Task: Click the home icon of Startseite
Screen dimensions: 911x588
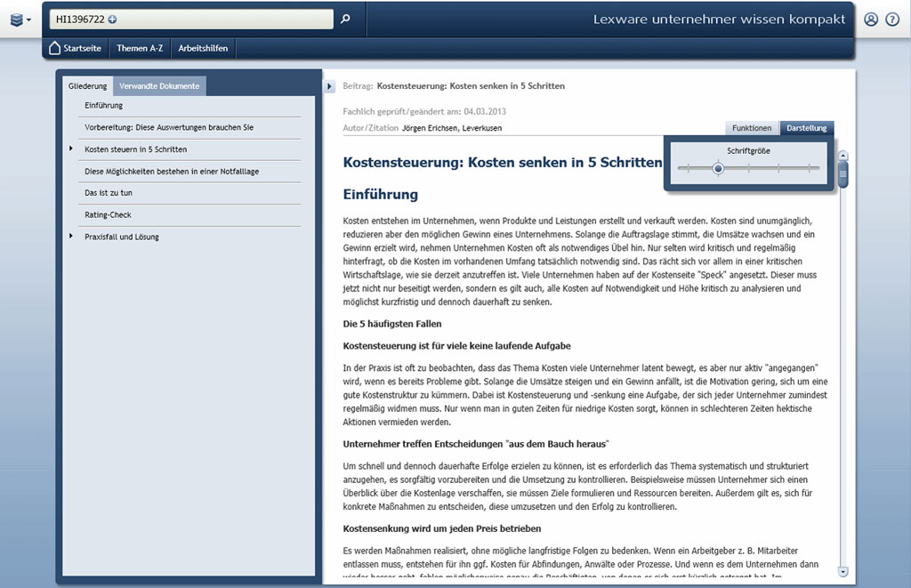Action: [54, 48]
